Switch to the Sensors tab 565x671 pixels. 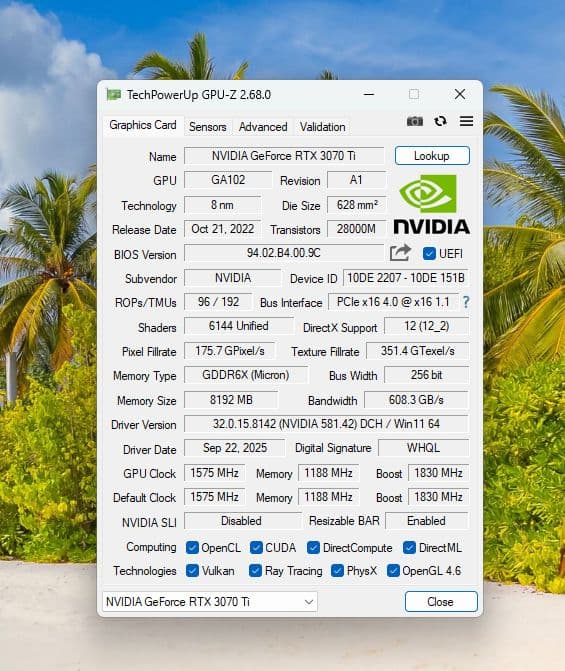click(x=208, y=127)
